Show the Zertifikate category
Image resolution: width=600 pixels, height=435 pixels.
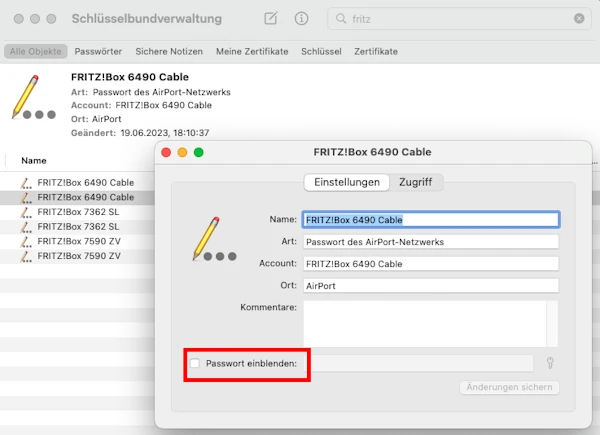point(376,51)
